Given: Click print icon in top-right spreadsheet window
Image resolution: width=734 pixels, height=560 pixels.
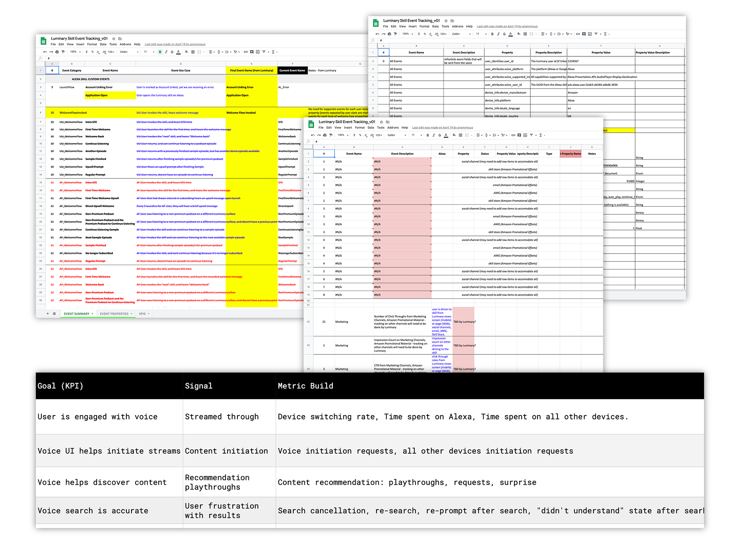Looking at the screenshot, I should (389, 34).
